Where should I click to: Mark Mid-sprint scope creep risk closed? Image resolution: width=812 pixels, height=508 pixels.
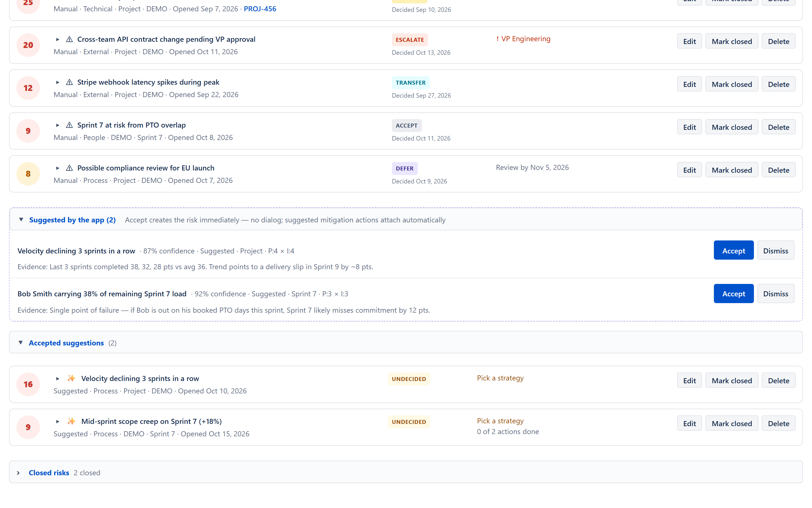732,424
